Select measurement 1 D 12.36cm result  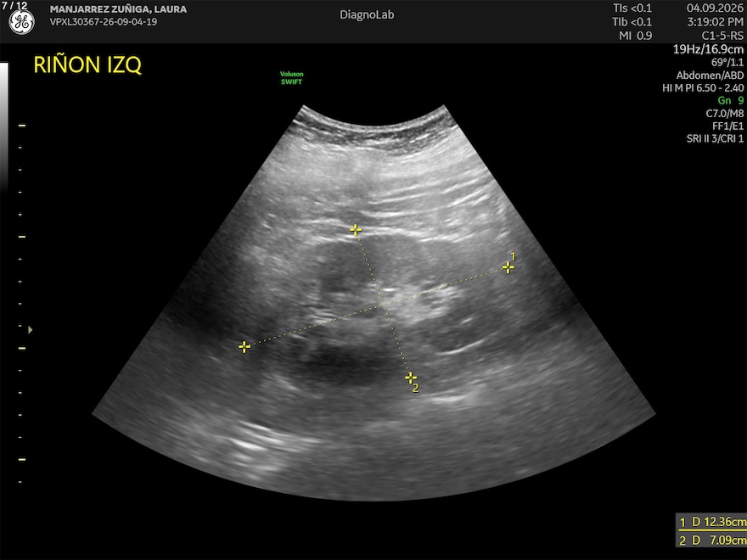tap(711, 522)
